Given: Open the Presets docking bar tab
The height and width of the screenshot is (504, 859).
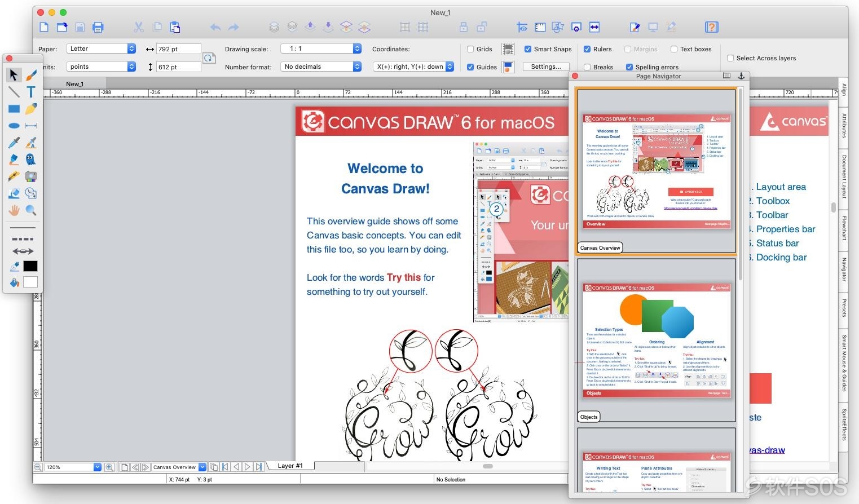Looking at the screenshot, I should click(x=844, y=308).
